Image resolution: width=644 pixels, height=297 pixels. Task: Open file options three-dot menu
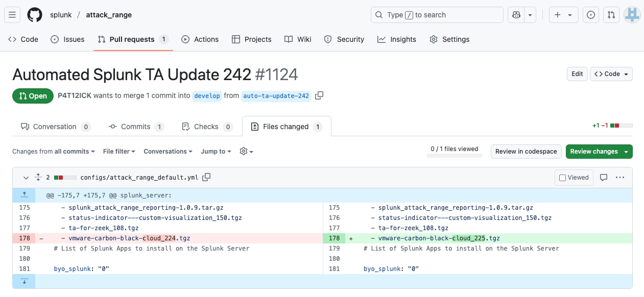620,178
